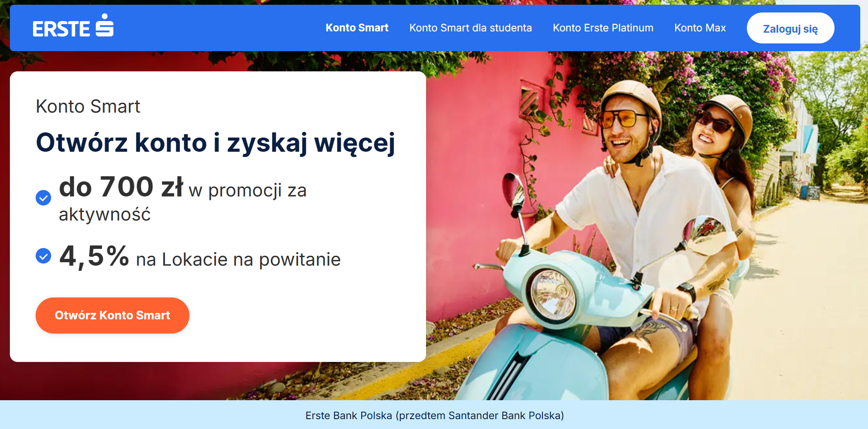Image resolution: width=868 pixels, height=429 pixels.
Task: Click headline Otwórz konto i zyskaj więcej
Action: [216, 143]
